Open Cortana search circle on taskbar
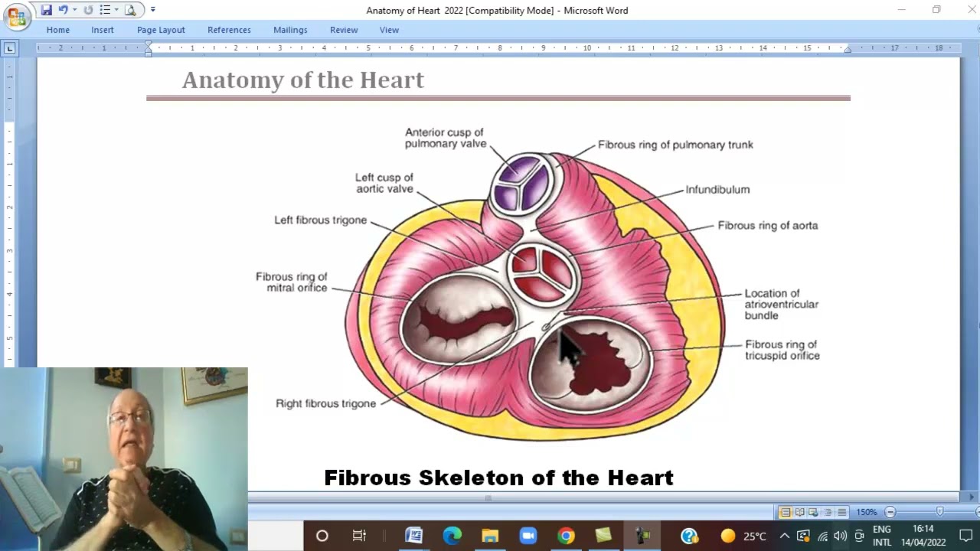The image size is (980, 551). click(322, 536)
